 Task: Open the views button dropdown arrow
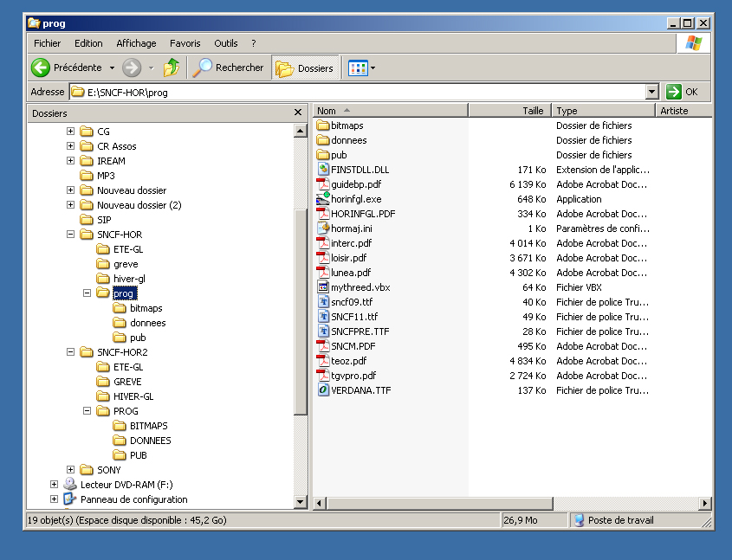(372, 68)
